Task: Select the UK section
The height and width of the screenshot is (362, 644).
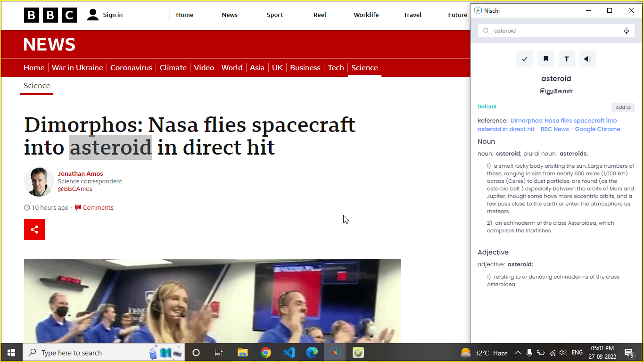Action: (x=277, y=68)
